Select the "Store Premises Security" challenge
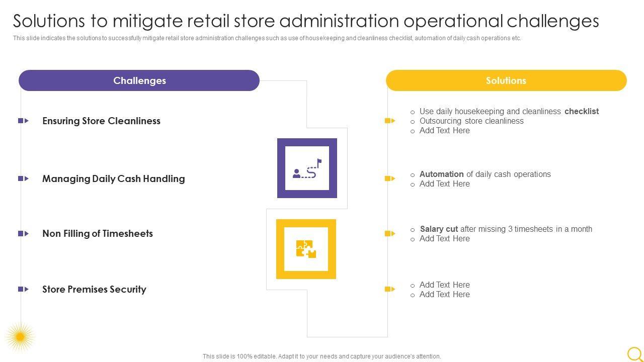 pyautogui.click(x=94, y=289)
